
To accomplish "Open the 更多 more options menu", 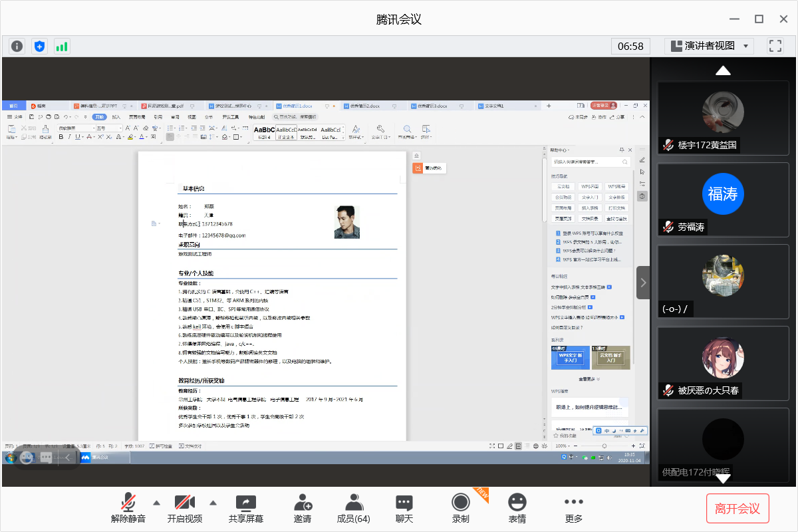I will [x=573, y=509].
